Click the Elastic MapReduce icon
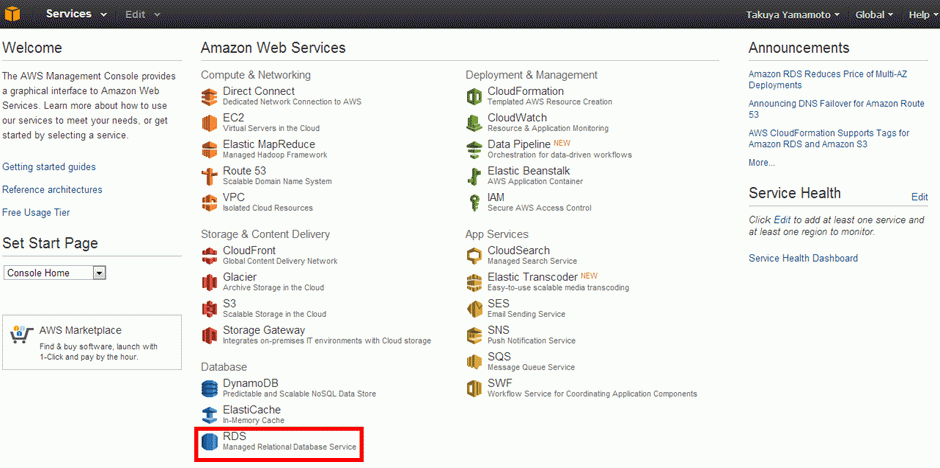The height and width of the screenshot is (468, 940). pos(209,149)
